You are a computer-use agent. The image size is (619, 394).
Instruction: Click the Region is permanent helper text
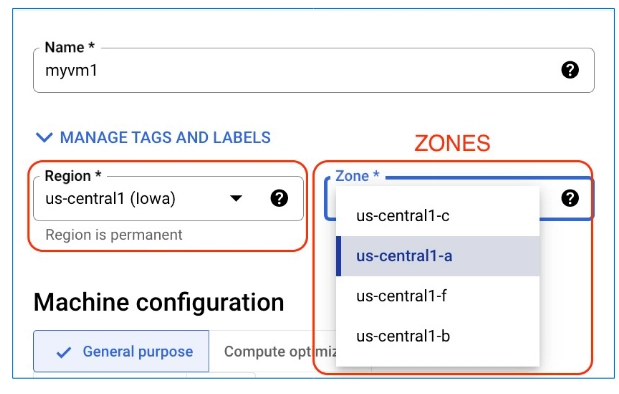pos(114,235)
